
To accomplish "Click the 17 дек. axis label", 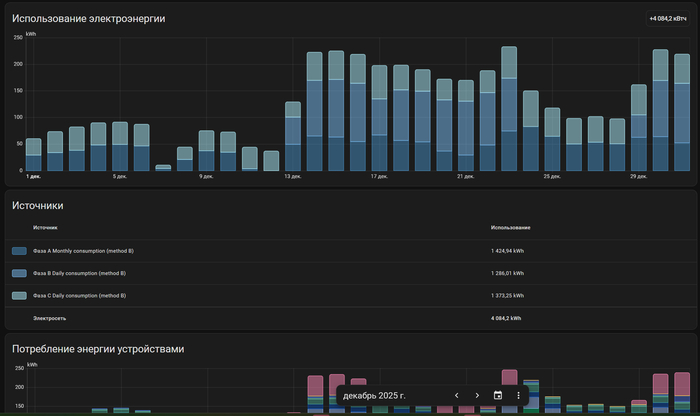I will pyautogui.click(x=379, y=176).
